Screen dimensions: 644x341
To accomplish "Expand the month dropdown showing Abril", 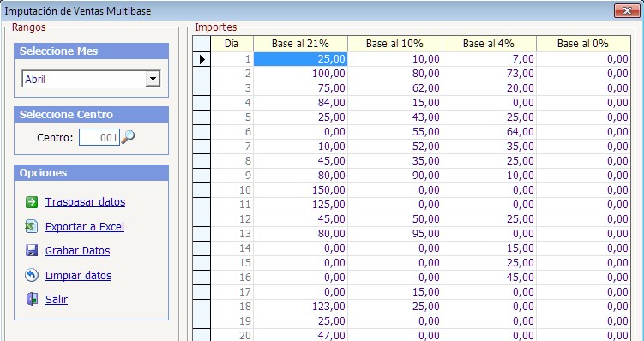I will [153, 78].
